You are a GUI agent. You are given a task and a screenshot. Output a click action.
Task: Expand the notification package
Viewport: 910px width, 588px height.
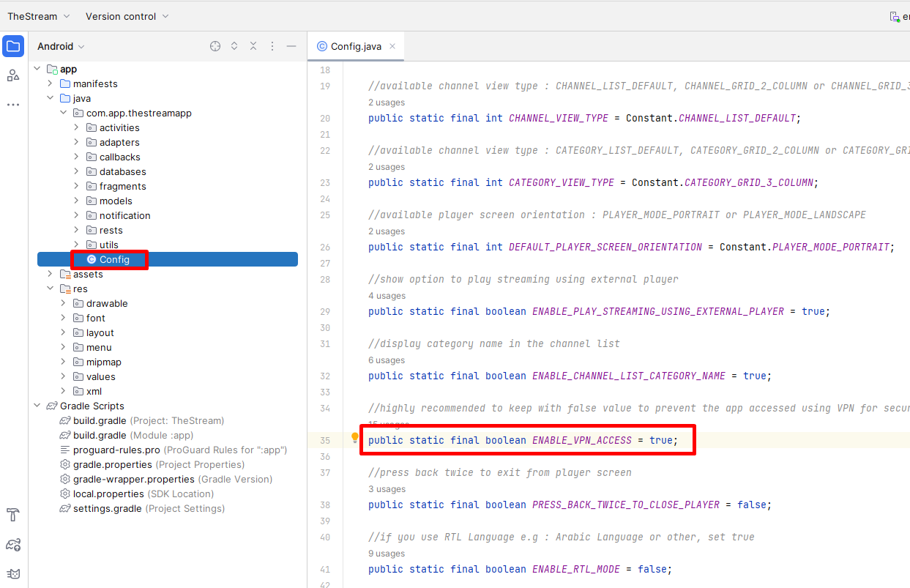coord(76,215)
